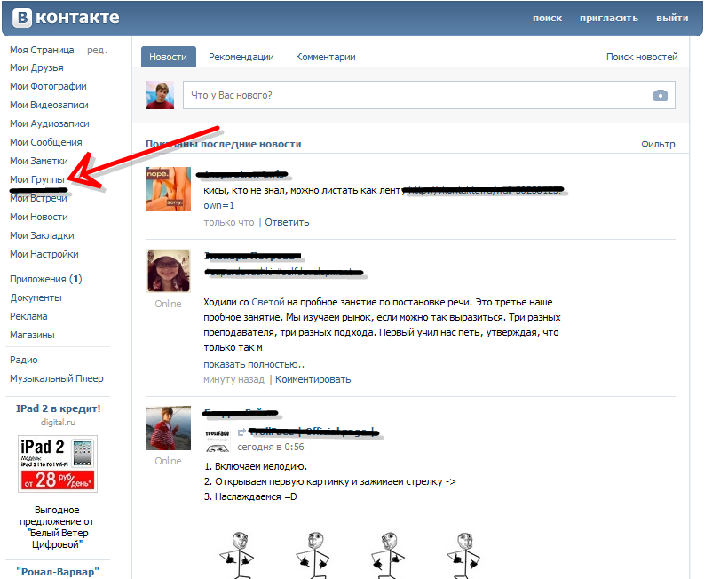
Task: Open Мои Встречи
Action: (x=38, y=198)
